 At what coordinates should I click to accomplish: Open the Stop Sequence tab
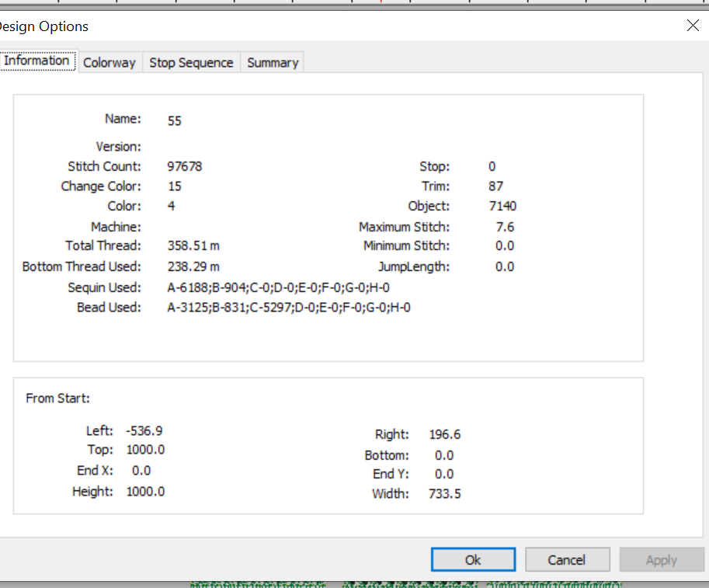point(191,62)
